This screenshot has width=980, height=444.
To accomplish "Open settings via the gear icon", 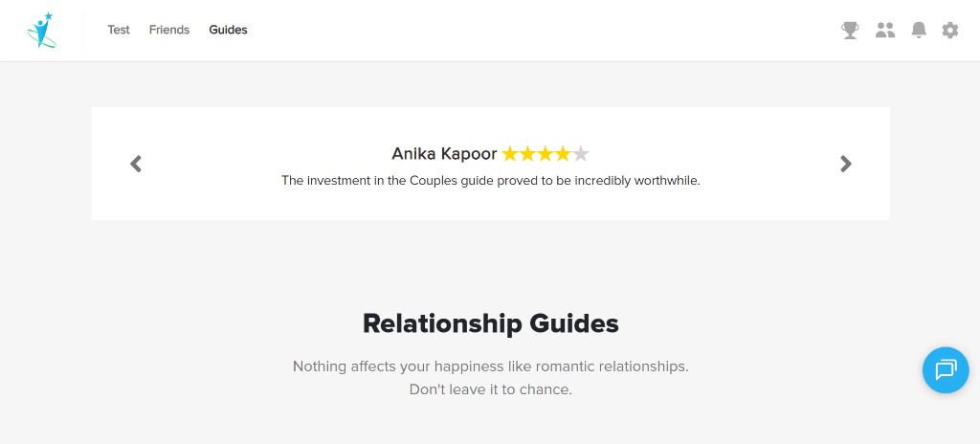I will (950, 30).
